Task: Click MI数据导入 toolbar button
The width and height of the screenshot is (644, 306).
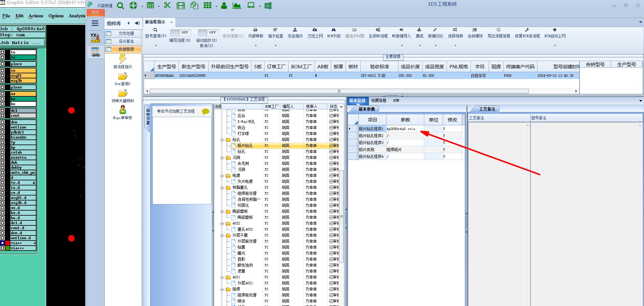Action: pyautogui.click(x=402, y=33)
